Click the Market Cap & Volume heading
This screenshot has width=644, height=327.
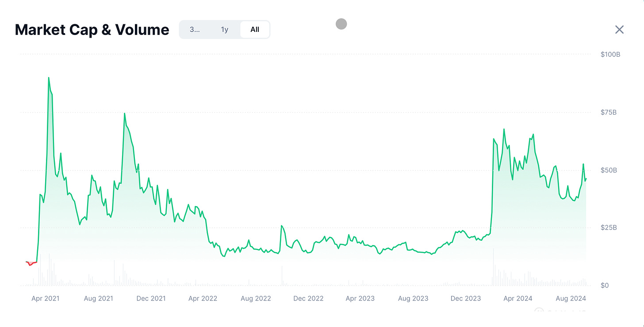coord(92,30)
